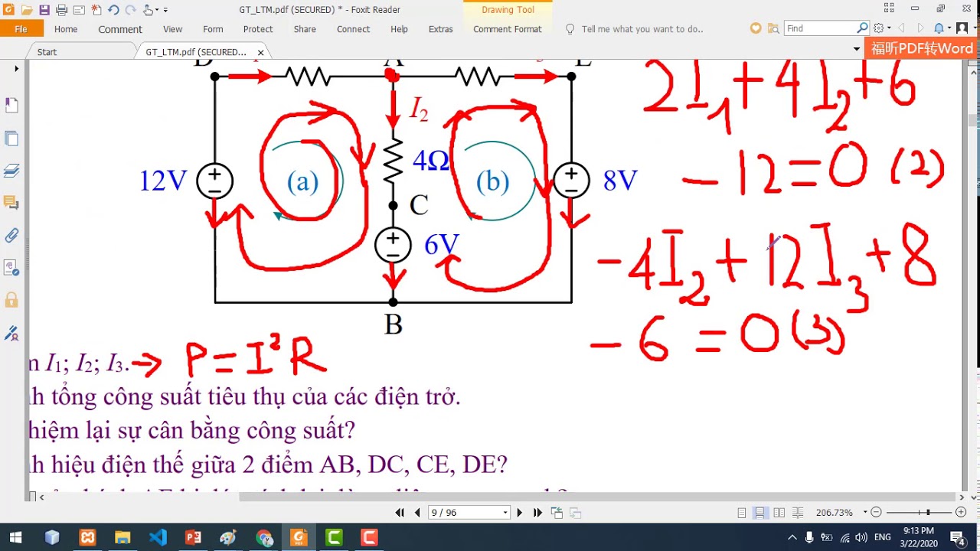
Task: Click the Open folder icon in quick access toolbar
Action: 27,10
